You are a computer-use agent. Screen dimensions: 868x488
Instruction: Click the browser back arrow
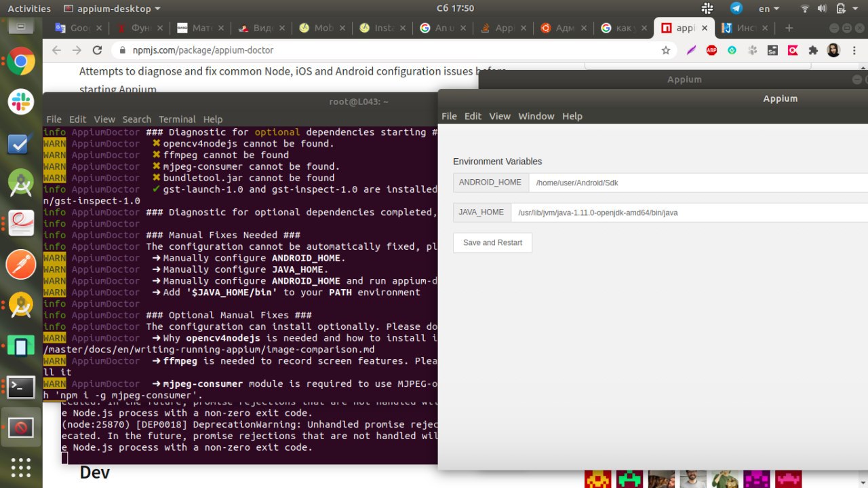tap(56, 50)
